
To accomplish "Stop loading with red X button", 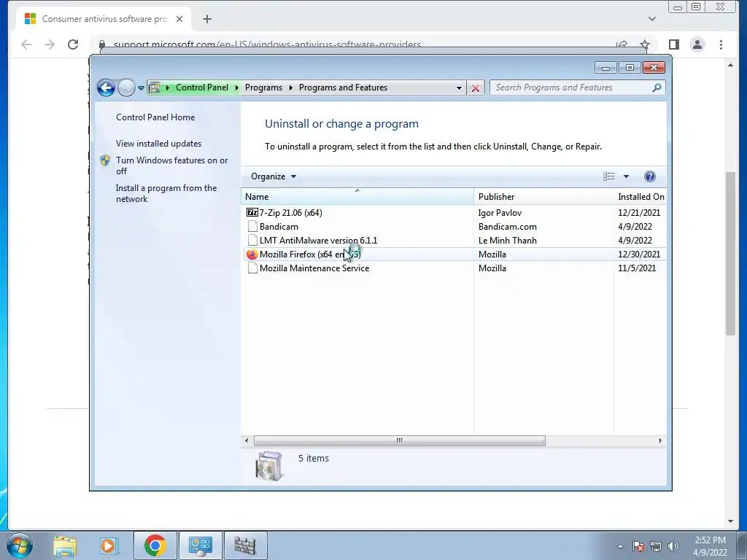I will (x=476, y=88).
